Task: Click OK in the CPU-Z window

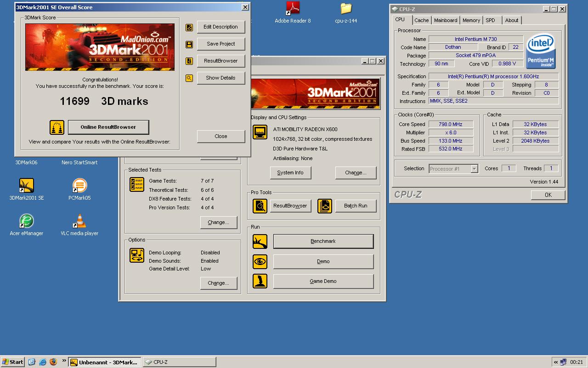Action: click(548, 195)
